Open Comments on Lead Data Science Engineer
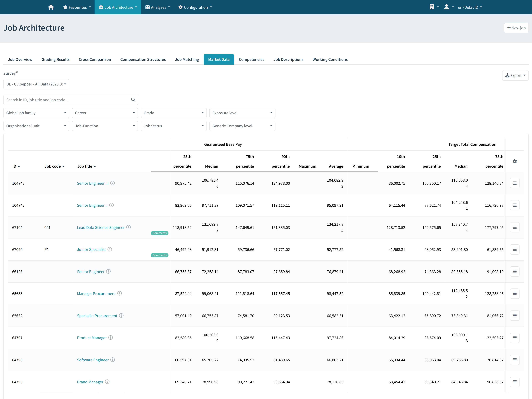The width and height of the screenshot is (532, 399). pos(159,233)
